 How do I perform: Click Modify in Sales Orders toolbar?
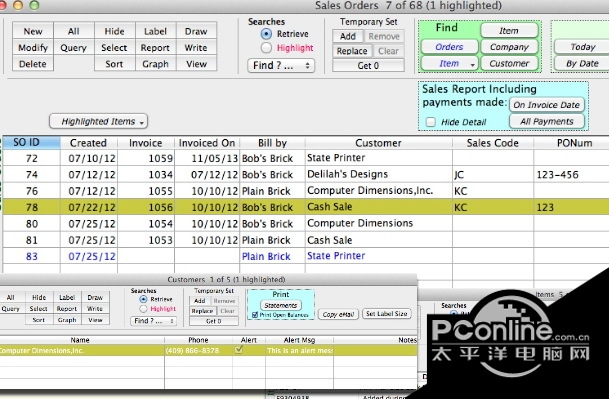click(33, 47)
